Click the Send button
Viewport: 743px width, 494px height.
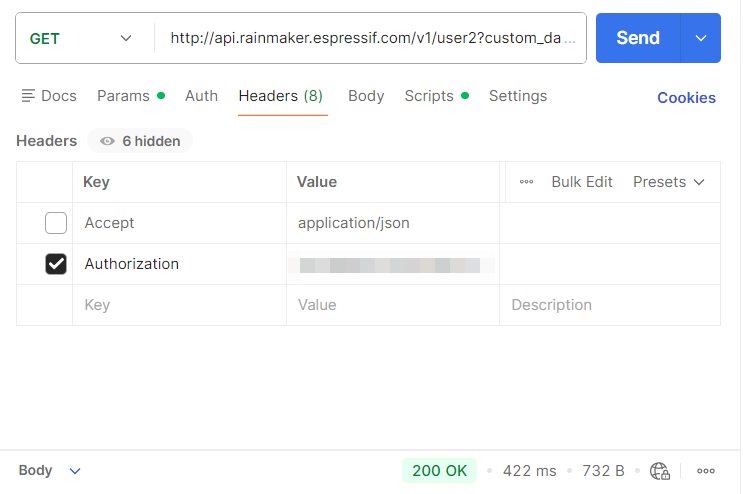click(x=638, y=38)
